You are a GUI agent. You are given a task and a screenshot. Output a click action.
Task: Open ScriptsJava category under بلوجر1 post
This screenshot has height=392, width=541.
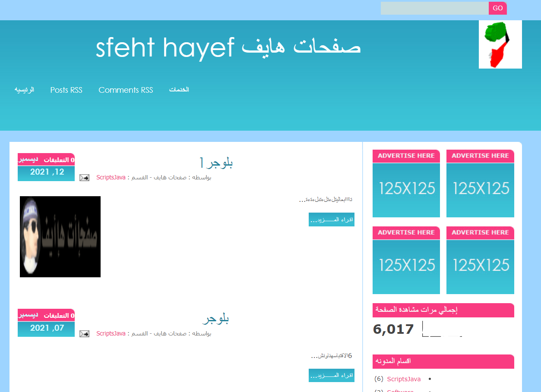(x=111, y=177)
